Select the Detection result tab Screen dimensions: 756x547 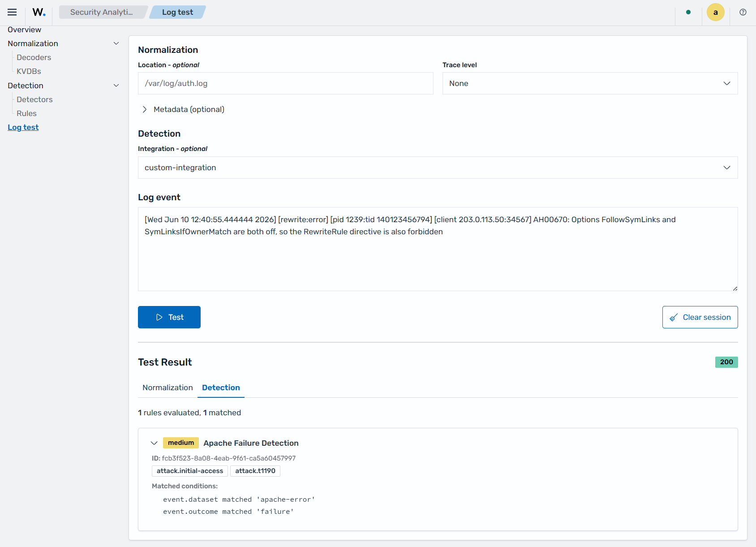221,388
